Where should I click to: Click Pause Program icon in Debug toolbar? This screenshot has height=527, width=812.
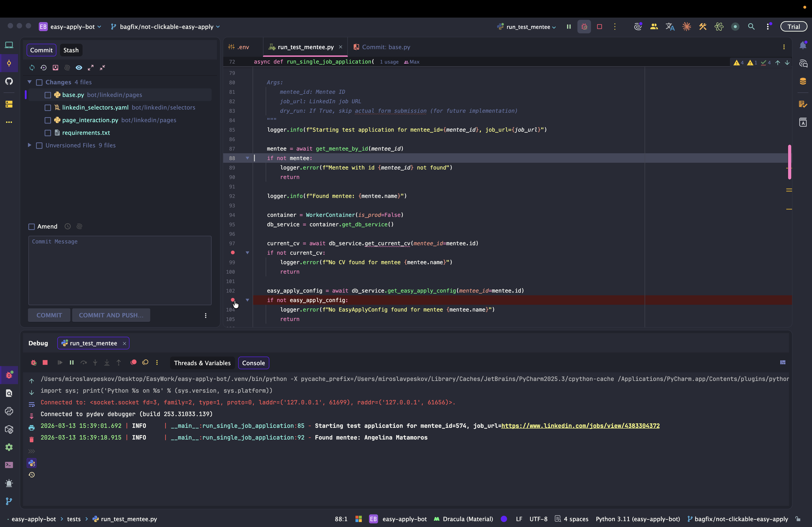[x=72, y=363]
